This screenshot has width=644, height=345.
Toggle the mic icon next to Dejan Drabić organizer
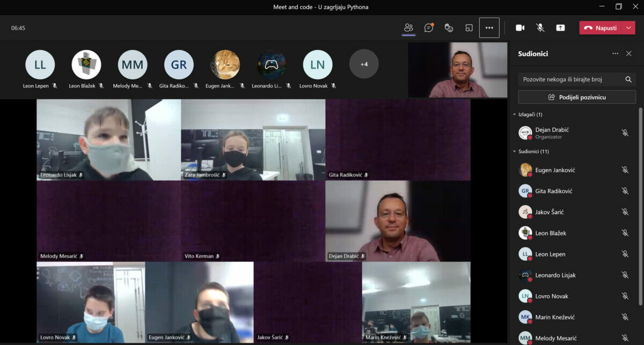[625, 133]
